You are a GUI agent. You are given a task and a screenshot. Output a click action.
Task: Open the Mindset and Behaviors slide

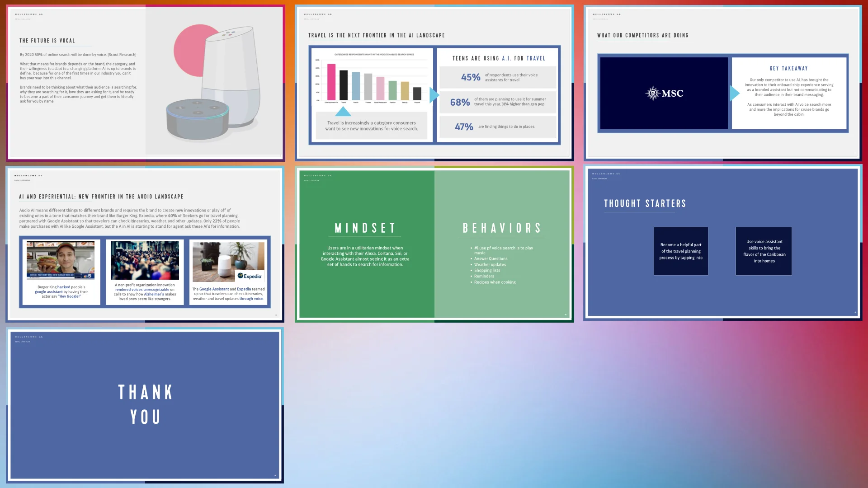434,244
